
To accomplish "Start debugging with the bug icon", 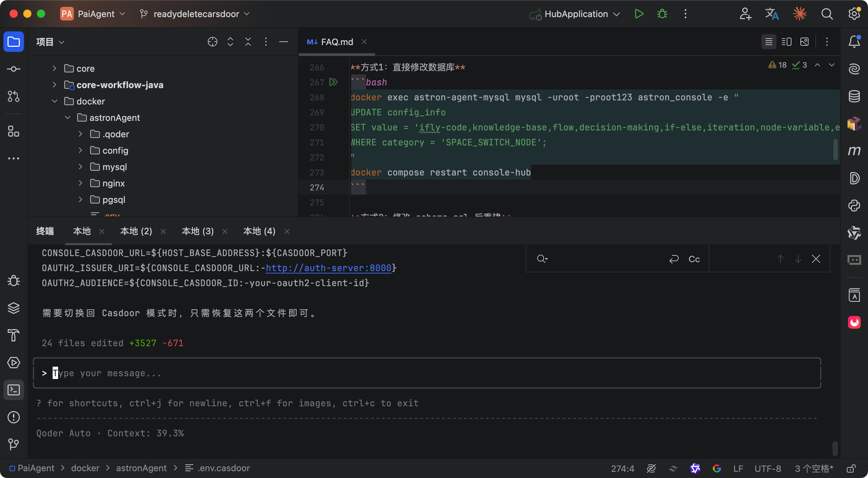I will tap(662, 14).
